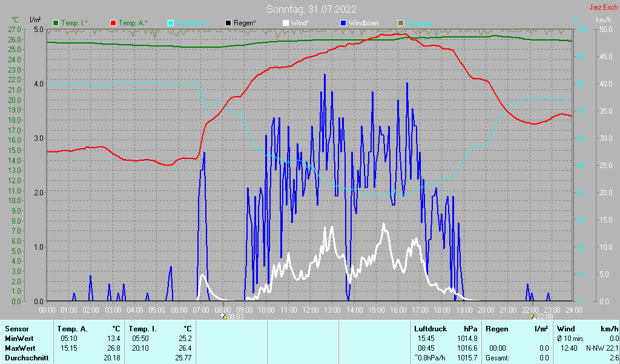Click the maximum outside temperature value '26.8'
620x364 pixels.
click(114, 349)
